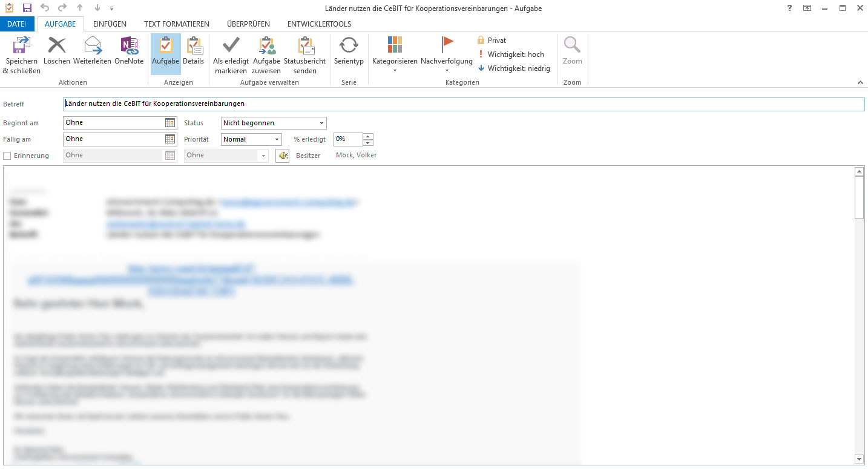Mark task as completed (Als erledigt markieren)
868x469 pixels.
coord(231,54)
